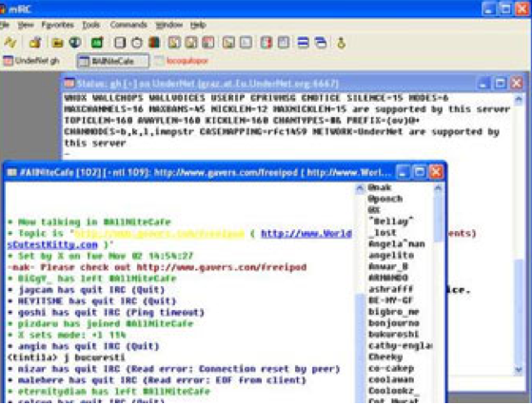Click the DCC Send file toolbar icon
The image size is (532, 405).
tap(174, 43)
